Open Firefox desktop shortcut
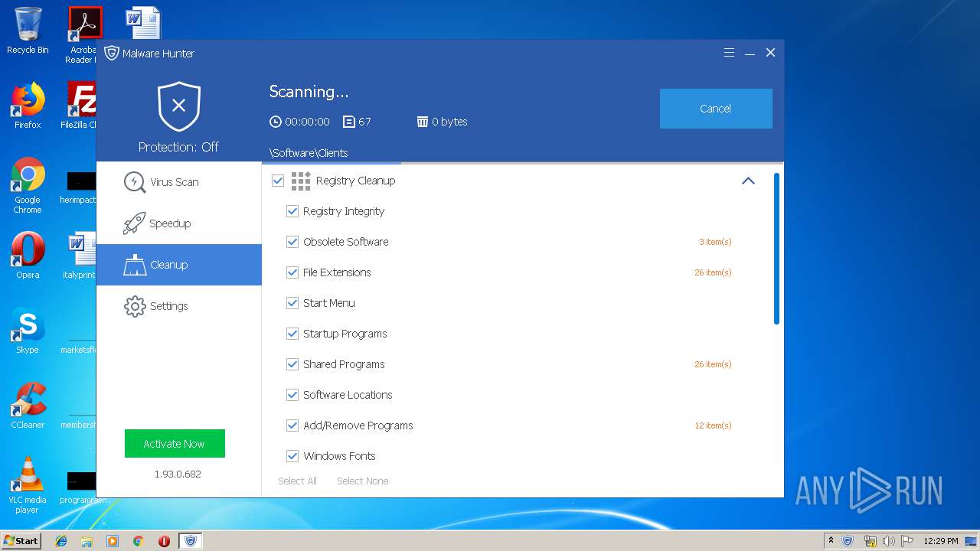Image resolution: width=980 pixels, height=551 pixels. [x=28, y=106]
